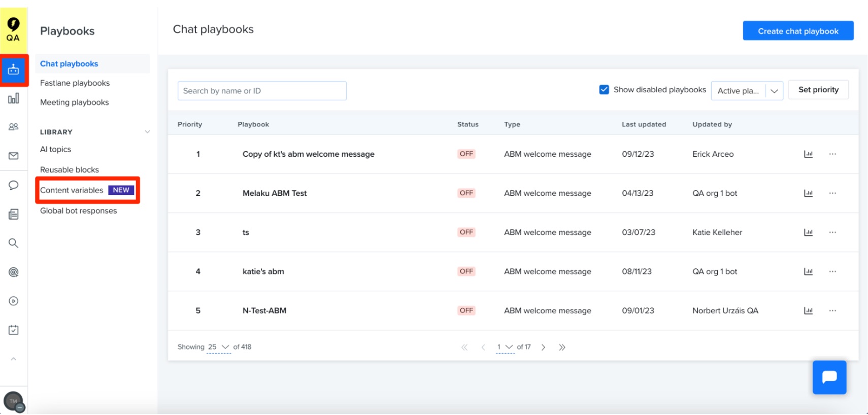Open the Showing 25 rows dropdown

point(219,347)
